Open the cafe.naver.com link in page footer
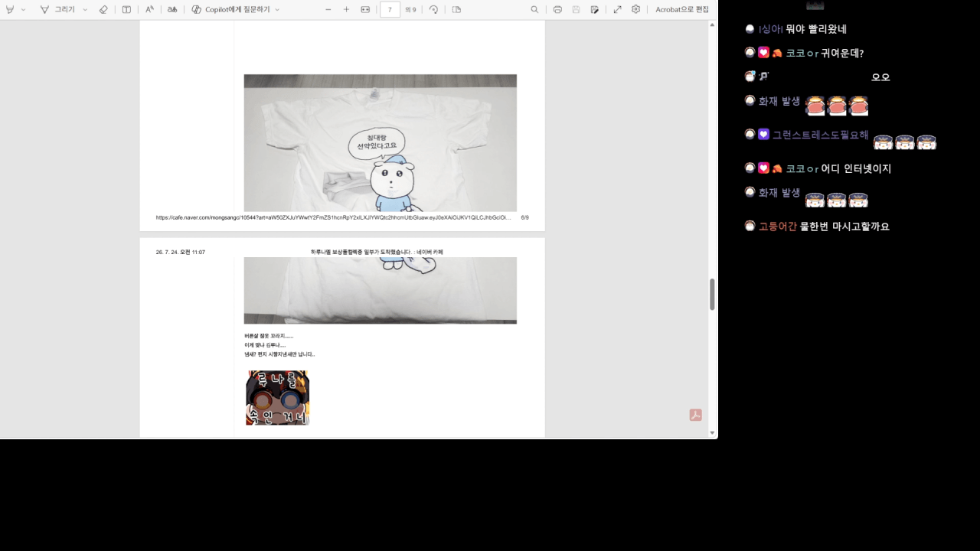 334,217
